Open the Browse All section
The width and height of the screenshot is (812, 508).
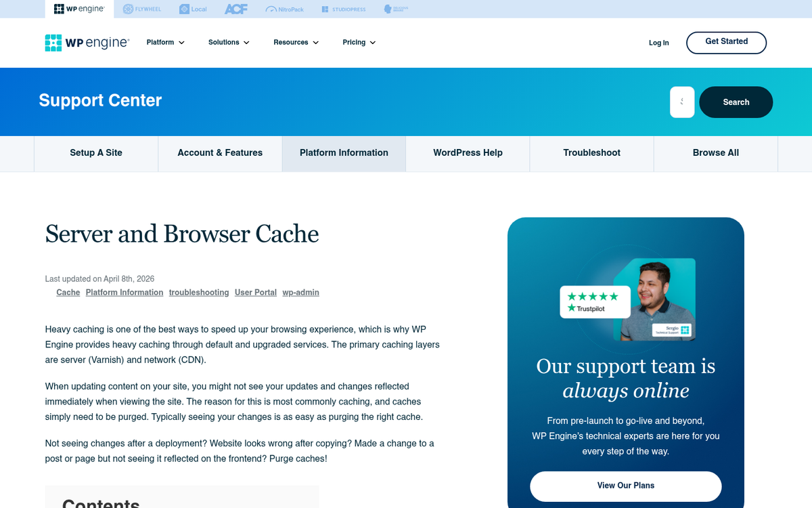(x=715, y=153)
